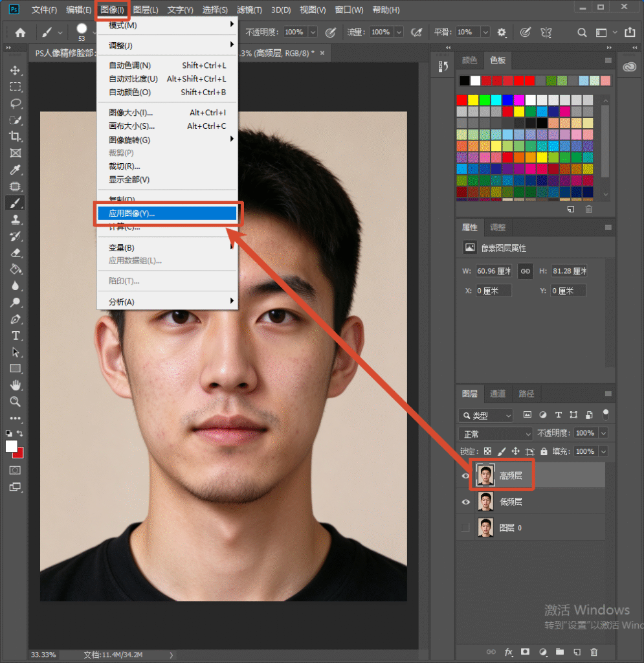Toggle the width-height link button
The width and height of the screenshot is (644, 663).
point(526,271)
